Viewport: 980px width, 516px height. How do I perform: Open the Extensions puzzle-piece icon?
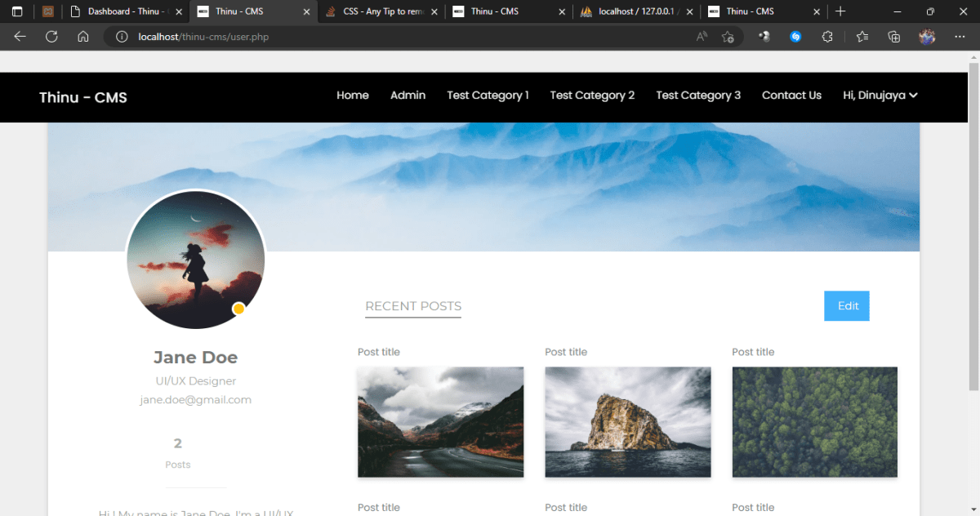pyautogui.click(x=827, y=37)
